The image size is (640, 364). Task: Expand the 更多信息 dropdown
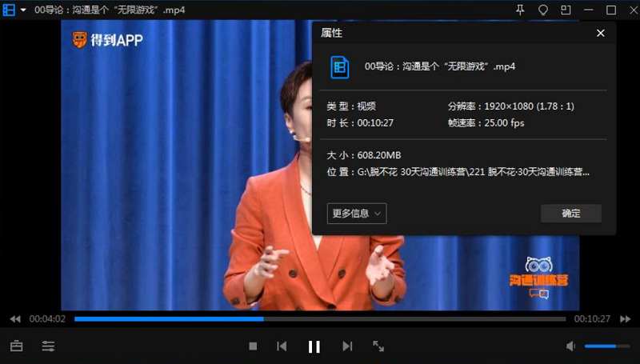(357, 214)
